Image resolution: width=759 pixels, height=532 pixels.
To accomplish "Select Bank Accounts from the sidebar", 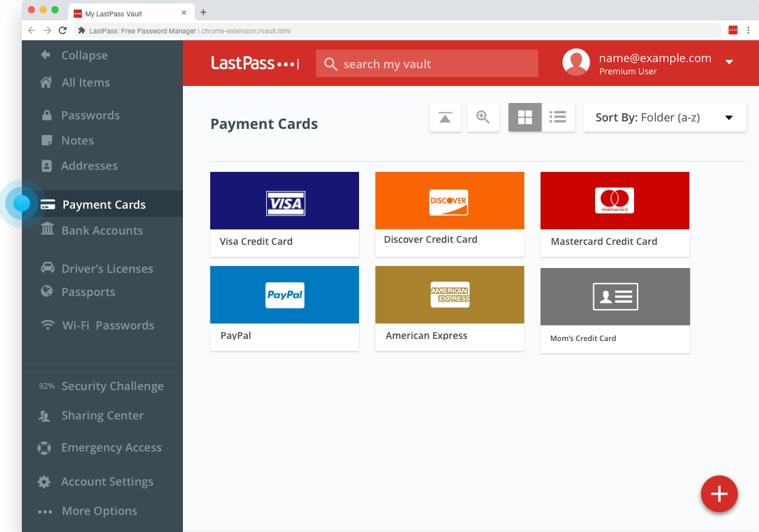I will click(x=102, y=231).
